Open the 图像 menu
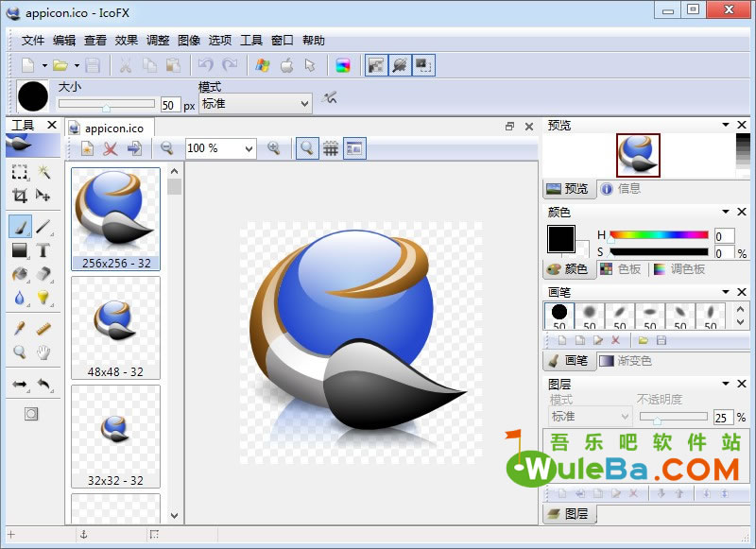 click(x=188, y=41)
